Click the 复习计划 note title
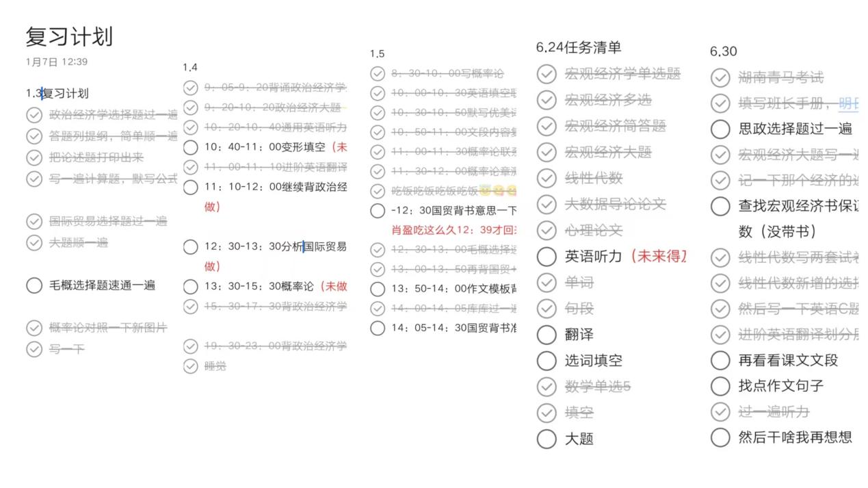 pyautogui.click(x=69, y=36)
